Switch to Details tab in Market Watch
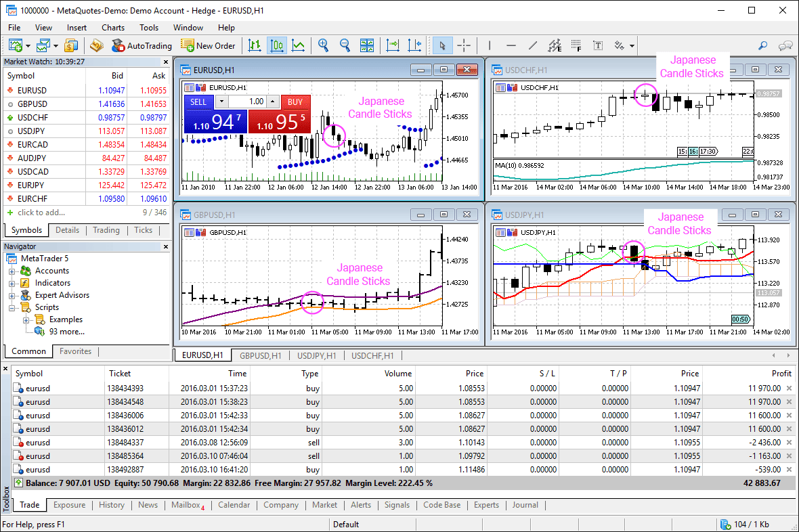Image resolution: width=799 pixels, height=532 pixels. [x=67, y=230]
